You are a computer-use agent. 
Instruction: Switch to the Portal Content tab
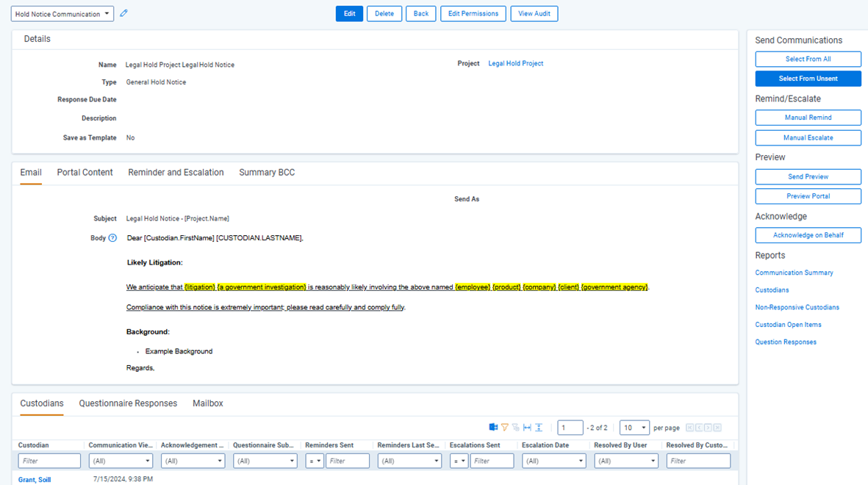85,172
